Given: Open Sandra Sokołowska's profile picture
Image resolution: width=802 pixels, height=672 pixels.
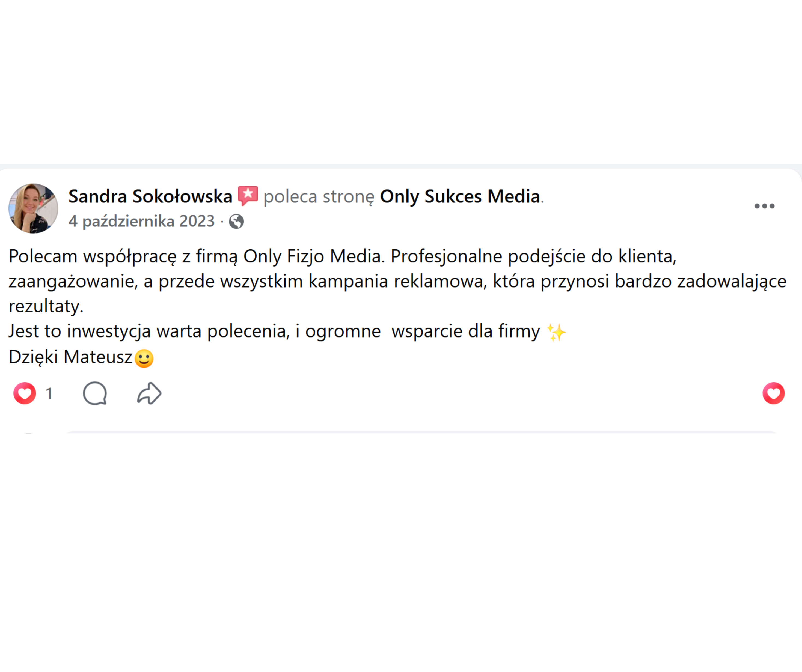Looking at the screenshot, I should [x=33, y=208].
